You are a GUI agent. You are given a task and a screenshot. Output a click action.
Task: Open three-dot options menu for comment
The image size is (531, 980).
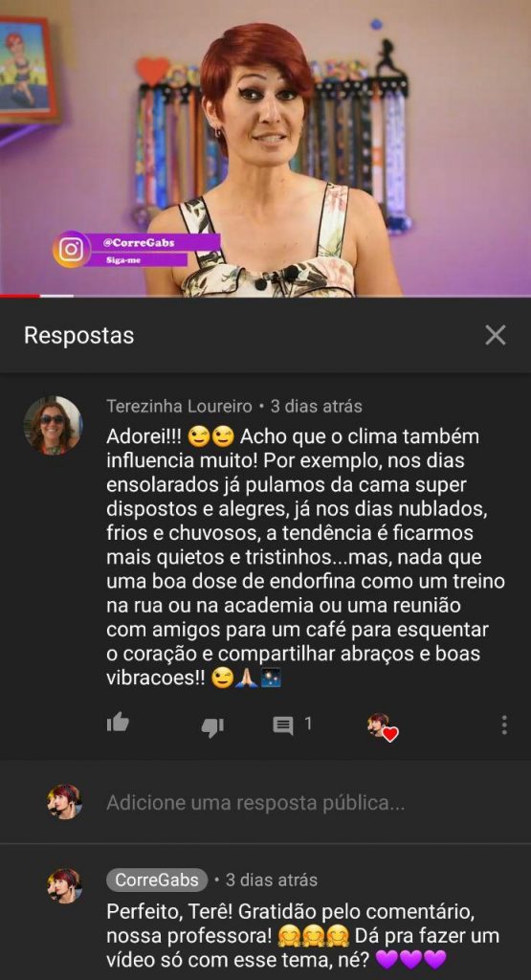(504, 725)
